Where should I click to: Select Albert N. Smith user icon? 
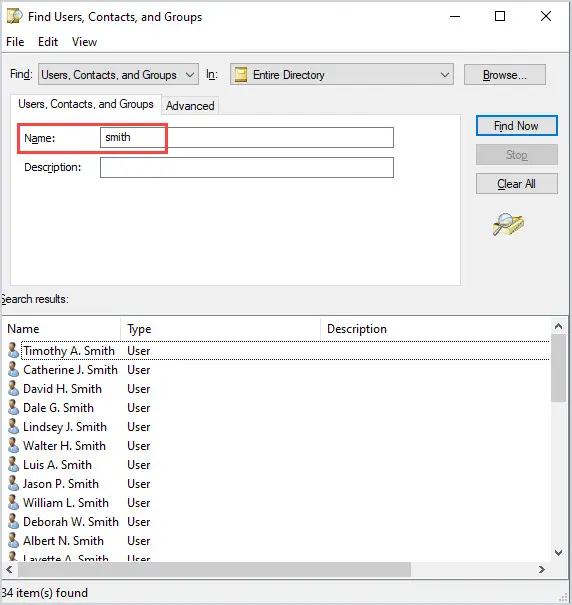(13, 540)
